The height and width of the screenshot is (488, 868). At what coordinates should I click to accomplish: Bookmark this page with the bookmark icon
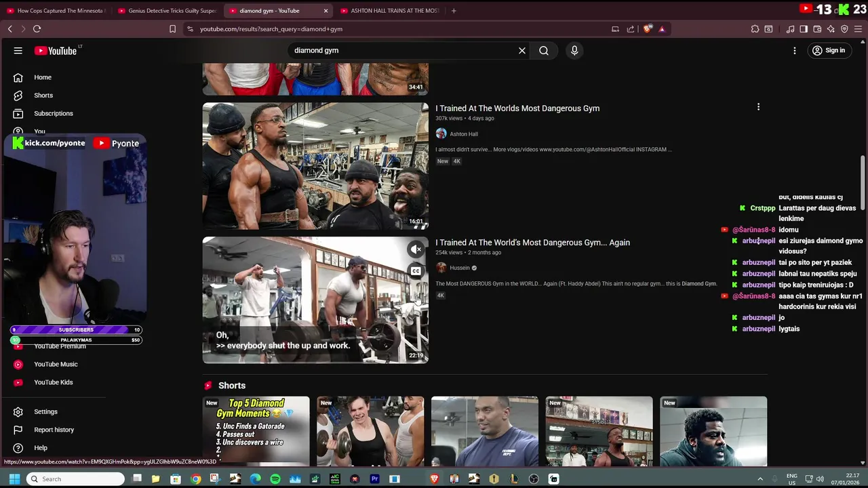pos(172,29)
